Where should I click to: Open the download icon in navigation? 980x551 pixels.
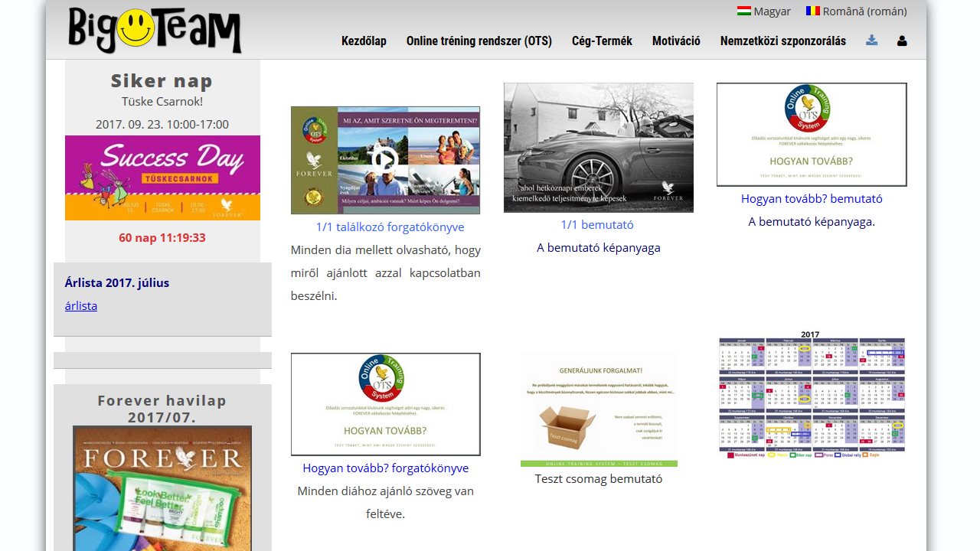(x=872, y=41)
